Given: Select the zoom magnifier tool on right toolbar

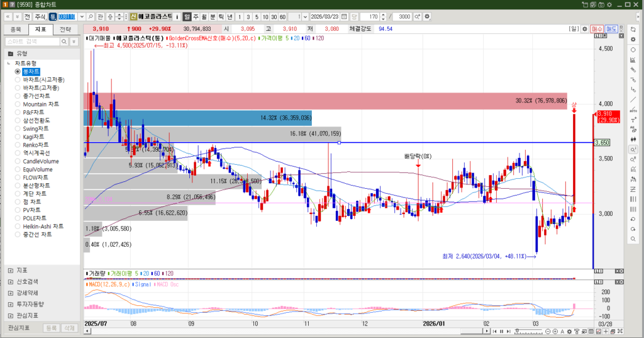Looking at the screenshot, I should click(632, 149).
